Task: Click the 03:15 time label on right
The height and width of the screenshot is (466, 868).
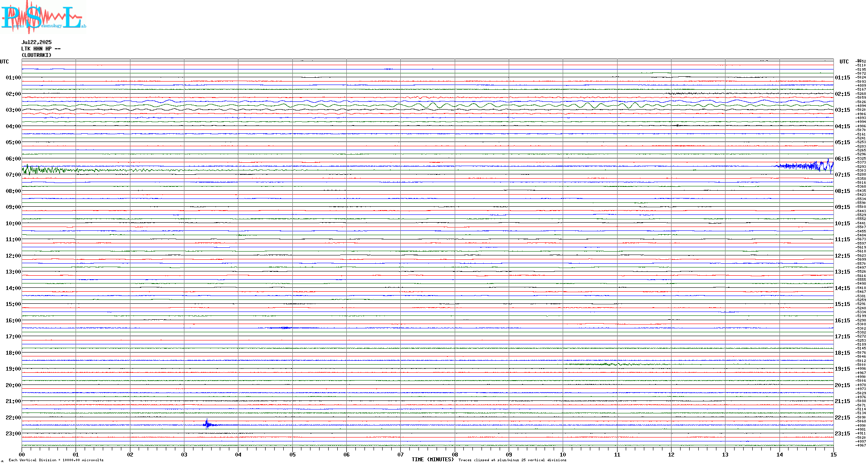Action: tap(843, 110)
